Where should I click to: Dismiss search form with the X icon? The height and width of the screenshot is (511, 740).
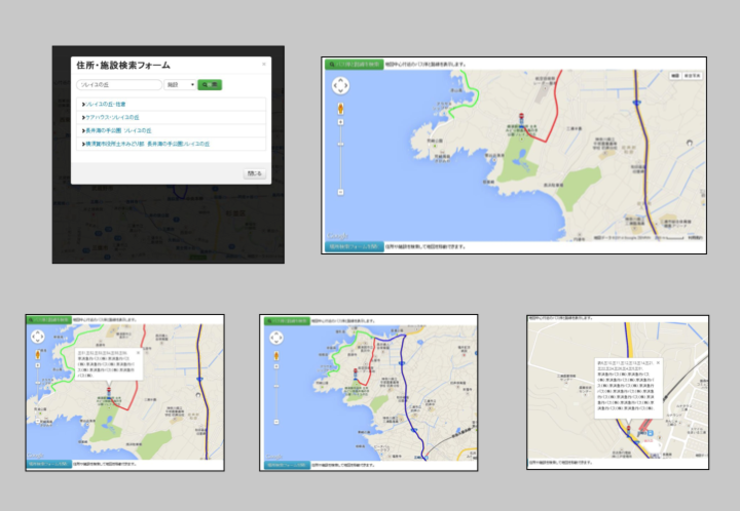pos(264,64)
